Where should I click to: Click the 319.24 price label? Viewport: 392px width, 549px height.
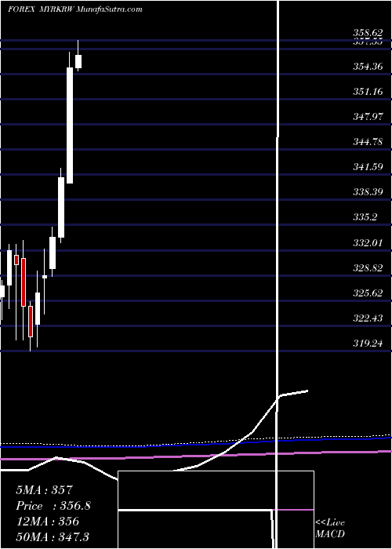(x=368, y=344)
